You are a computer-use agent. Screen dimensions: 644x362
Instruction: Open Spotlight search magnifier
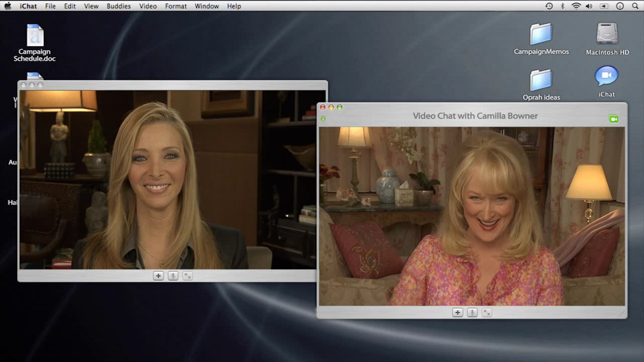click(635, 6)
